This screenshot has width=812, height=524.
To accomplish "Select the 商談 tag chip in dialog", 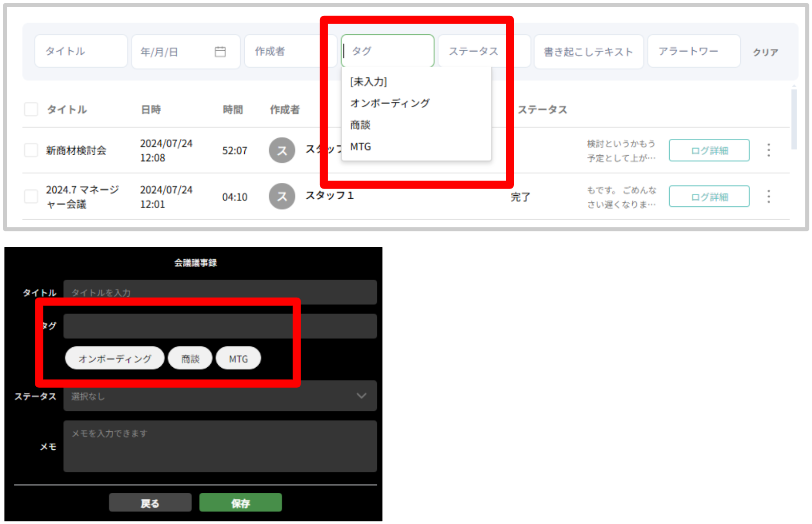I will [190, 358].
